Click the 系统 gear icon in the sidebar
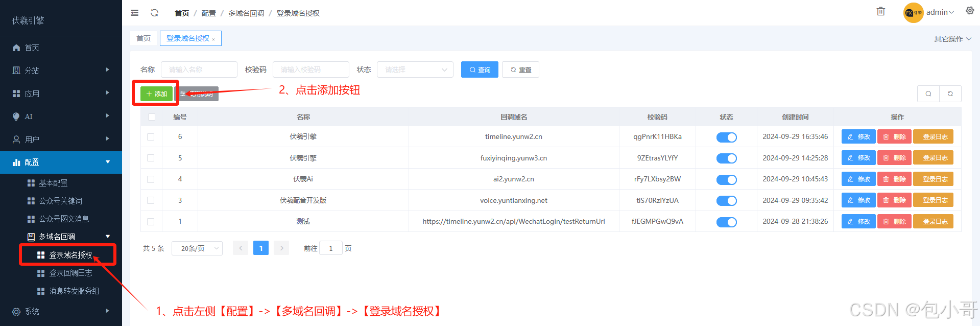Screen dimensions: 980x326 tap(16, 312)
